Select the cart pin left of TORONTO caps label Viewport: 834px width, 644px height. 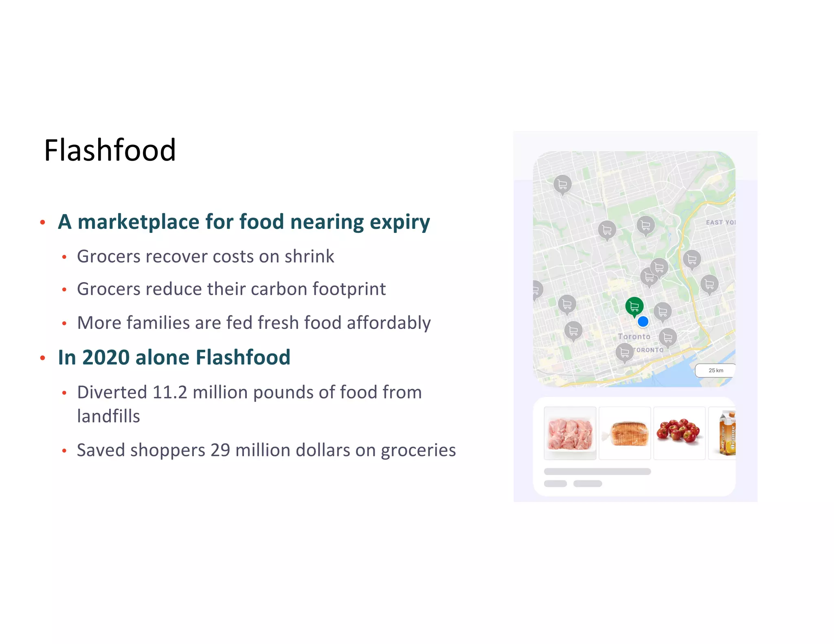[624, 353]
